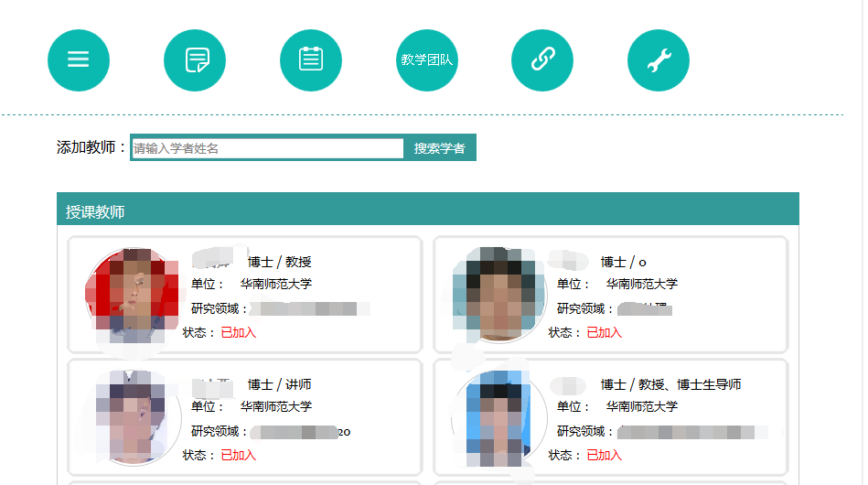Open the wrench tools icon
Screen dimensions: 868x485
pos(659,60)
